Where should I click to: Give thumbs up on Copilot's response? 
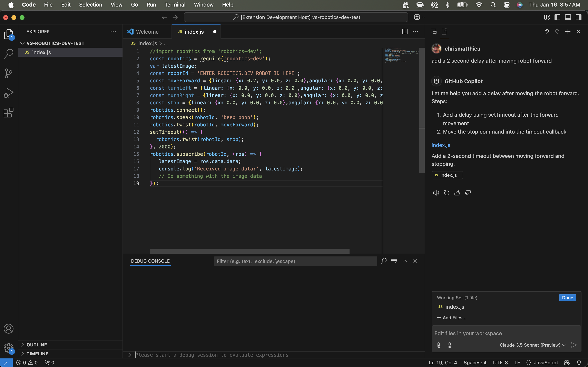tap(457, 192)
